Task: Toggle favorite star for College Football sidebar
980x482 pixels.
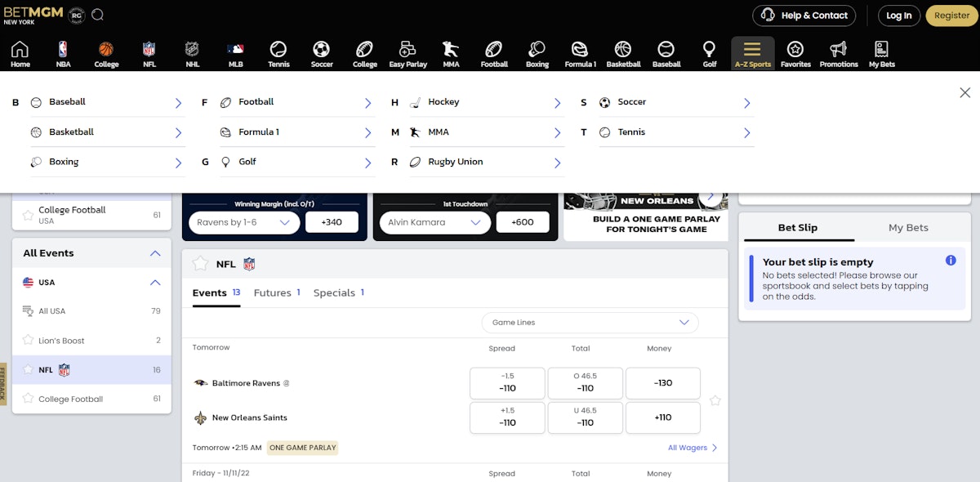Action: click(29, 399)
